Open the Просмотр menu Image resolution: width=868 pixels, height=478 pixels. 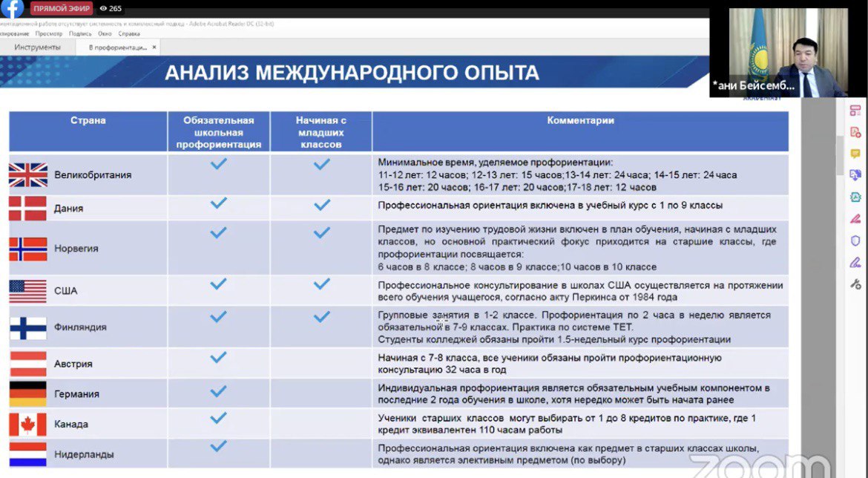click(49, 34)
